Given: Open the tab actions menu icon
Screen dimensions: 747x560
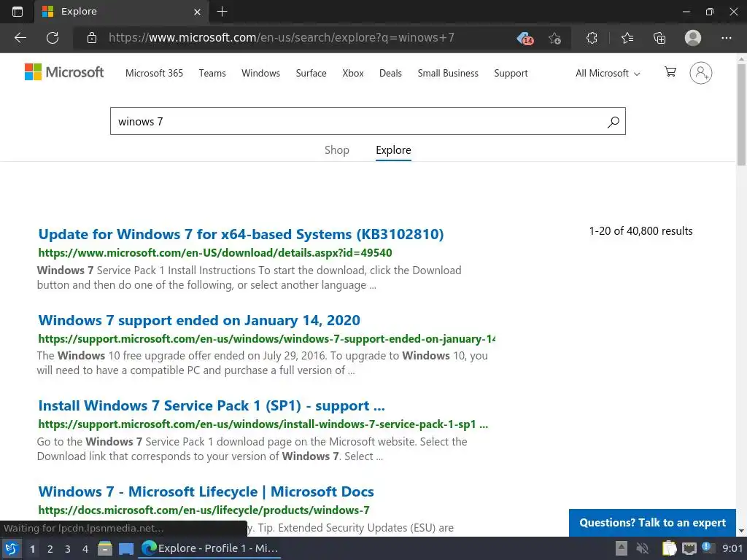Looking at the screenshot, I should 18,12.
